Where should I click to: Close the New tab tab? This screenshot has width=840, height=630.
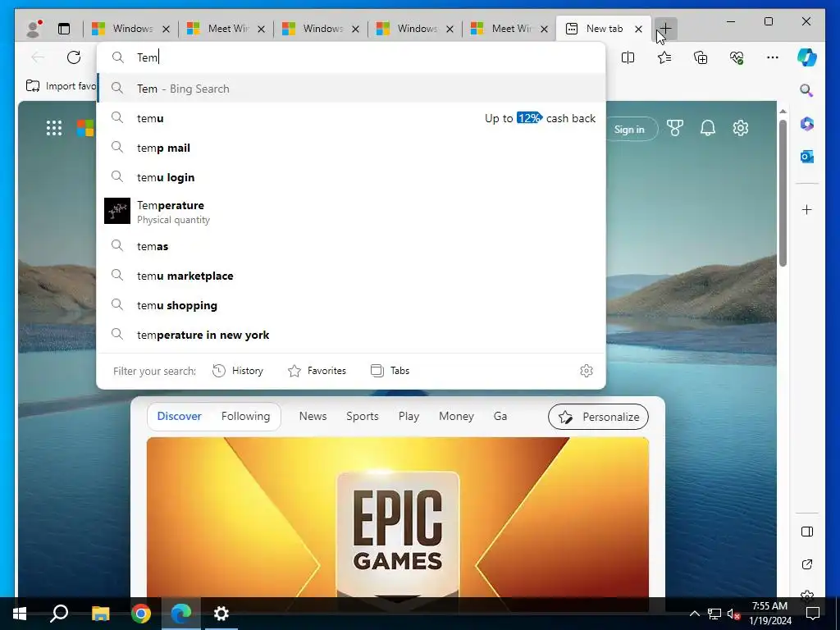tap(638, 29)
